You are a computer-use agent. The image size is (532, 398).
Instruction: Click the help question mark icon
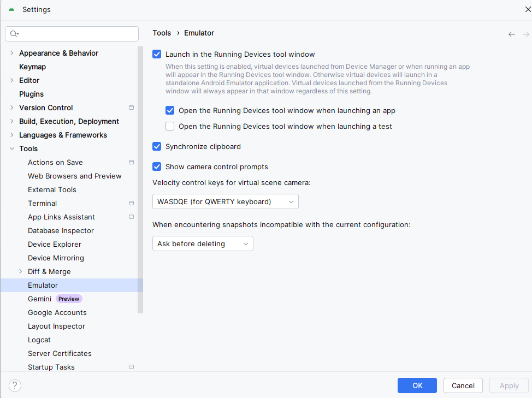tap(14, 385)
